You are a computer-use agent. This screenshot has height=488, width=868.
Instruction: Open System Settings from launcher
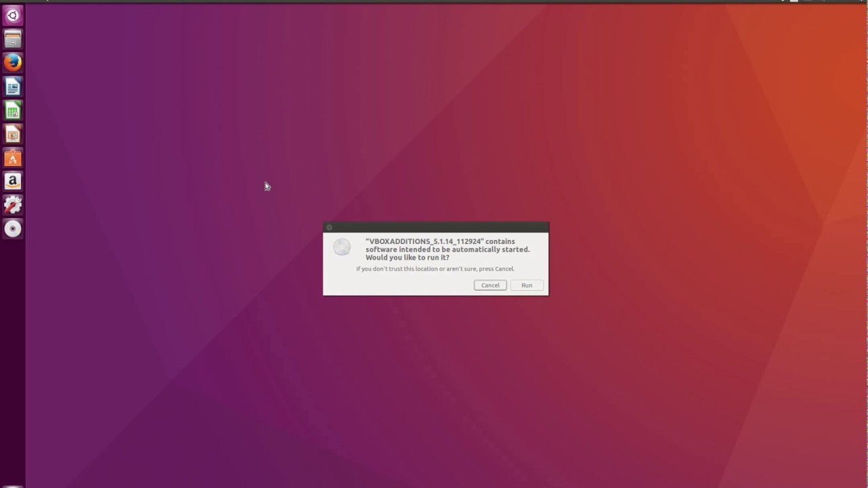pos(12,205)
